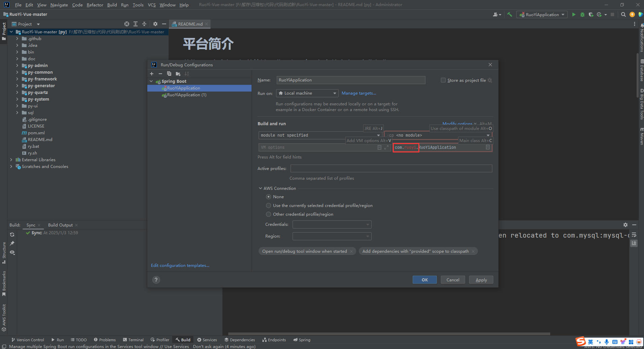The height and width of the screenshot is (349, 644).
Task: Browse main class list icon
Action: pos(488,147)
